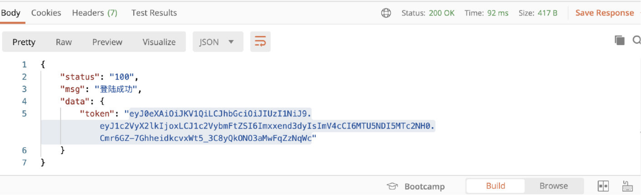Open the JSON format dropdown

pos(218,42)
